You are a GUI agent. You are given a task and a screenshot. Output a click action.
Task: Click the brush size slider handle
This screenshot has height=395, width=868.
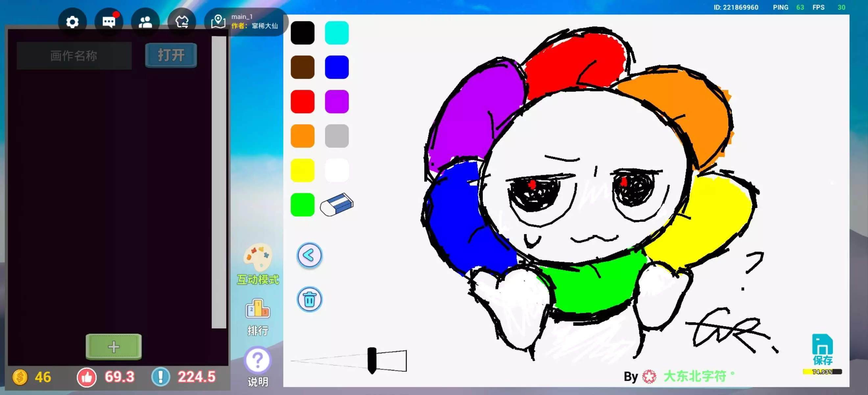pos(372,360)
